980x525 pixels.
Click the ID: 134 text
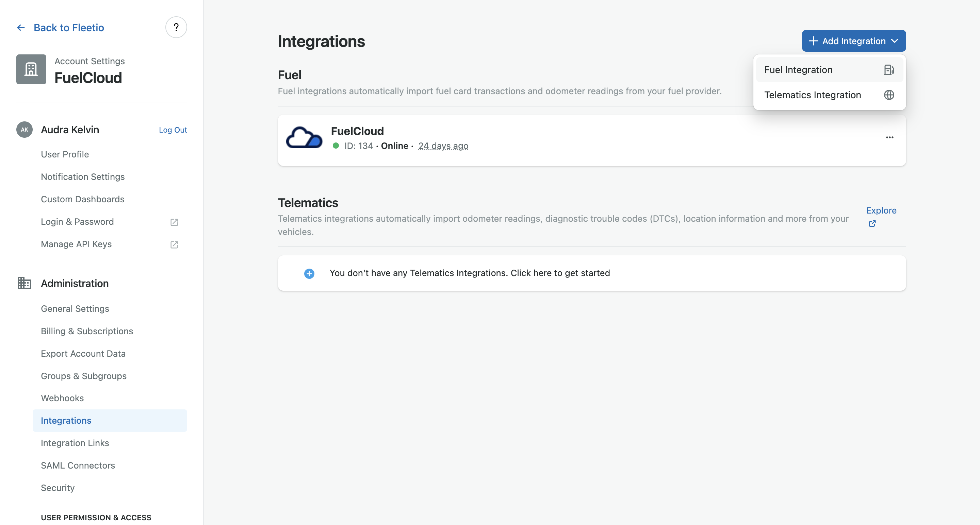pos(358,146)
